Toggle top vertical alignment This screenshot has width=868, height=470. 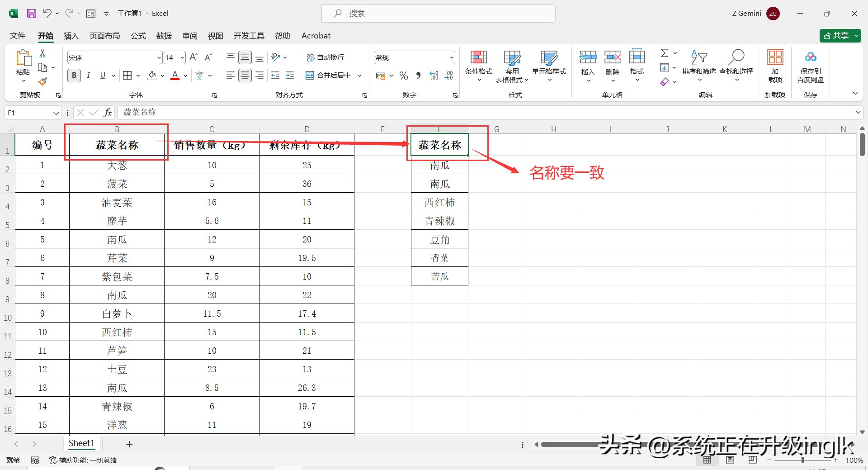click(231, 57)
